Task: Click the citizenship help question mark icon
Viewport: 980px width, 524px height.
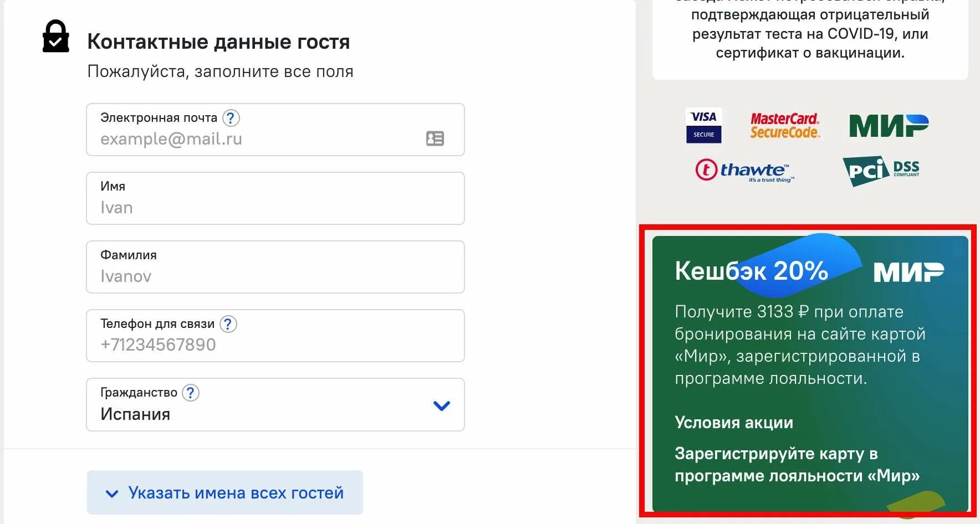Action: (191, 393)
